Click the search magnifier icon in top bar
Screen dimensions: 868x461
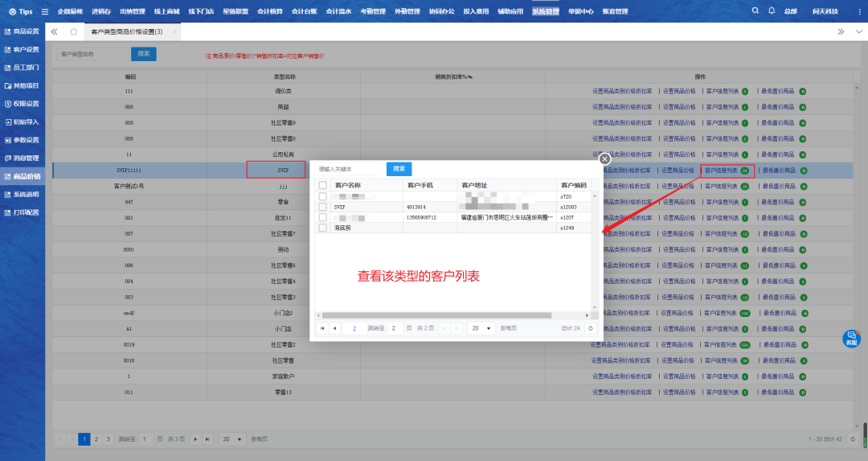755,11
